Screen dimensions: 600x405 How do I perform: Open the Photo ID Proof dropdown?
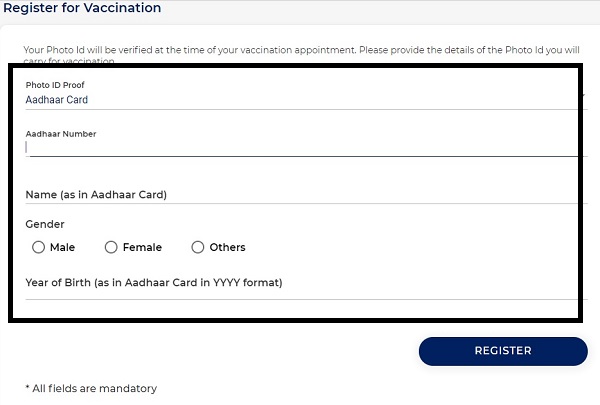click(x=300, y=99)
